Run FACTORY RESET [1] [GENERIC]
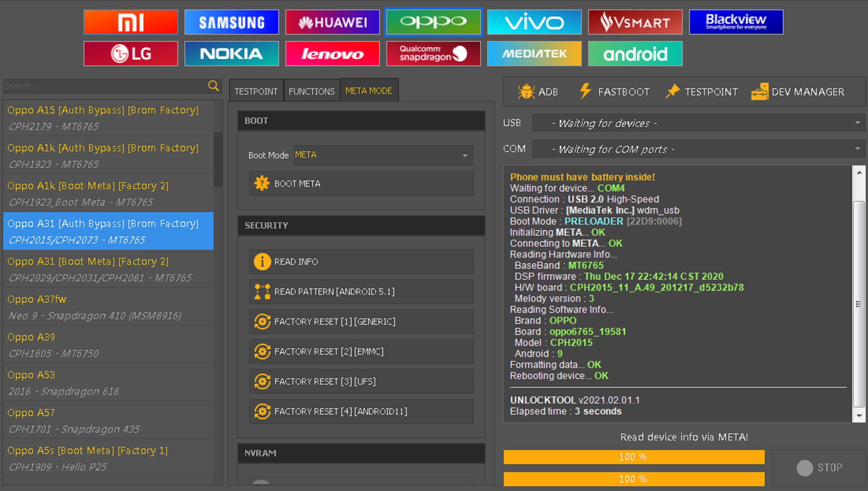Screen dimensions: 868x491 [361, 322]
